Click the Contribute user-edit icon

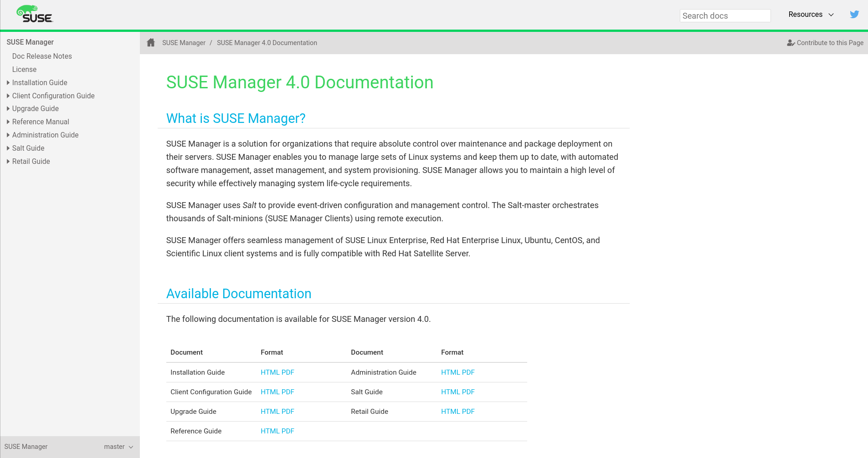tap(791, 43)
